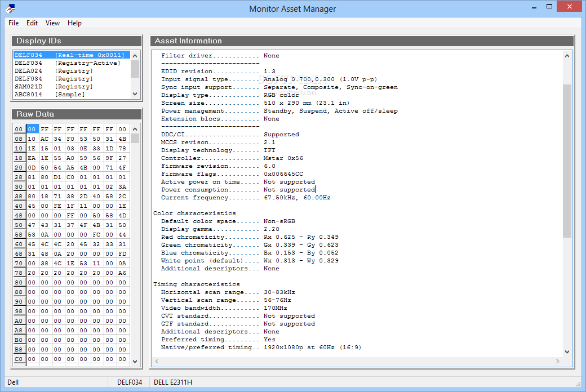Click up arrow of Raw Data scrollbar
586x392 pixels.
135,129
